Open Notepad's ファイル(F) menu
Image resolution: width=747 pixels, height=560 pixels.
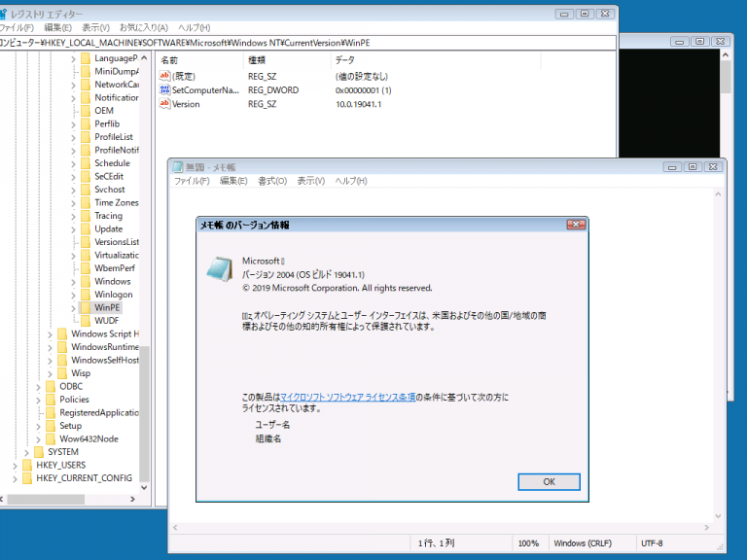(x=192, y=181)
